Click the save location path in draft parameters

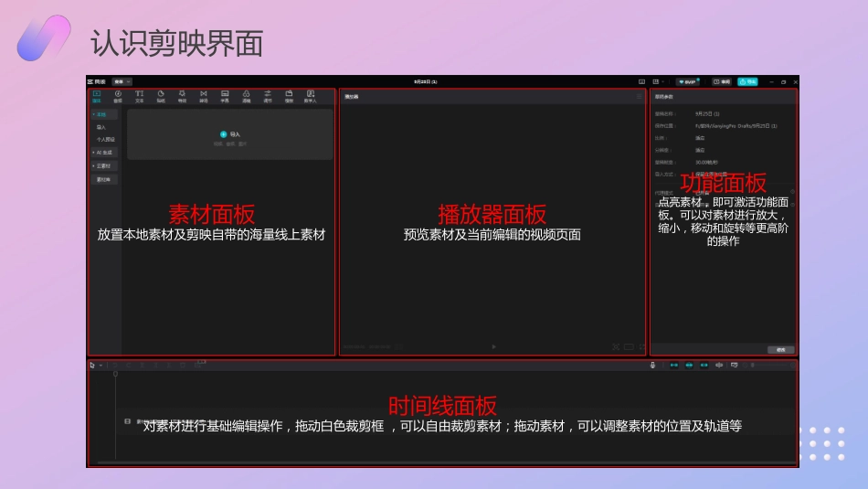(x=736, y=126)
